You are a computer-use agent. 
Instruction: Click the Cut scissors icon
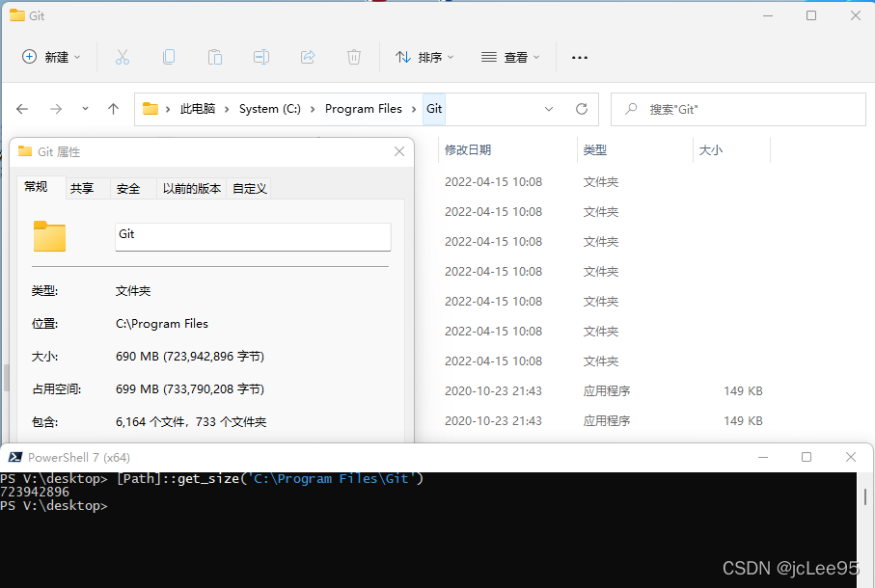[123, 57]
